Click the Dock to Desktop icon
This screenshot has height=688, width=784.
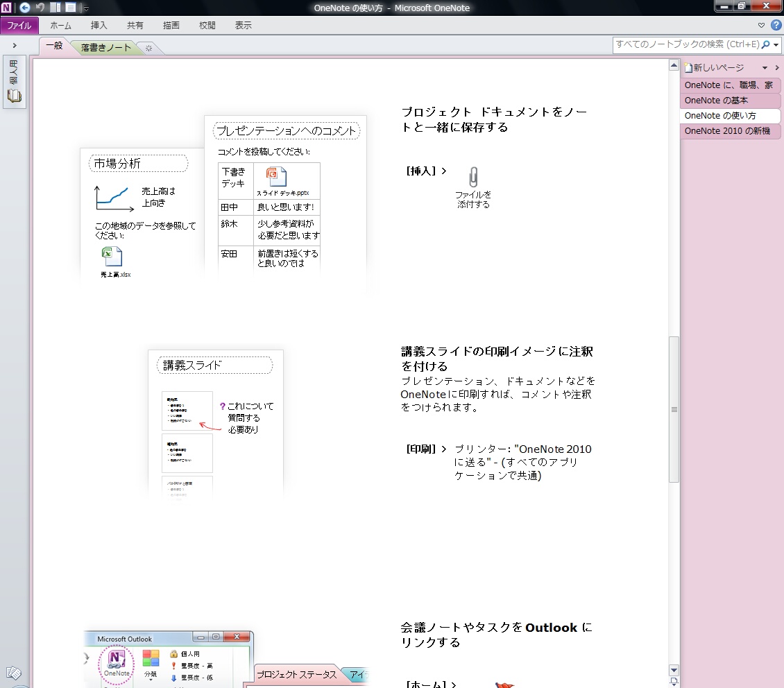click(x=56, y=8)
